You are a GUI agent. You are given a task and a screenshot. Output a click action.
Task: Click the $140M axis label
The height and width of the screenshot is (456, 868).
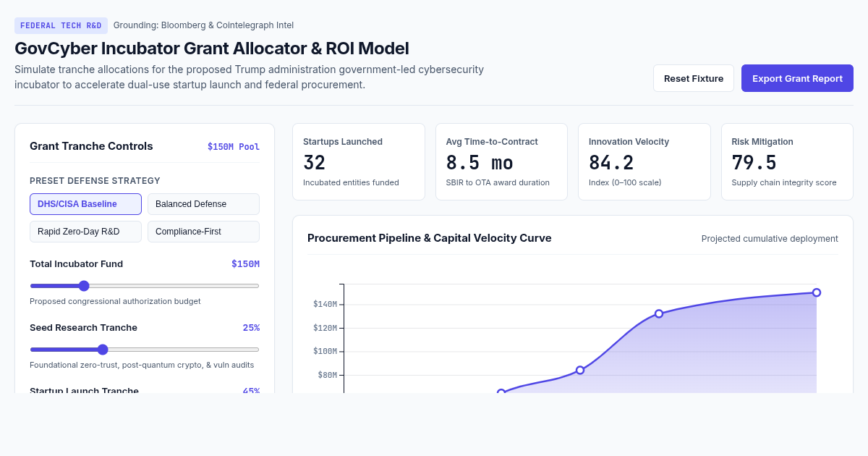click(x=325, y=304)
